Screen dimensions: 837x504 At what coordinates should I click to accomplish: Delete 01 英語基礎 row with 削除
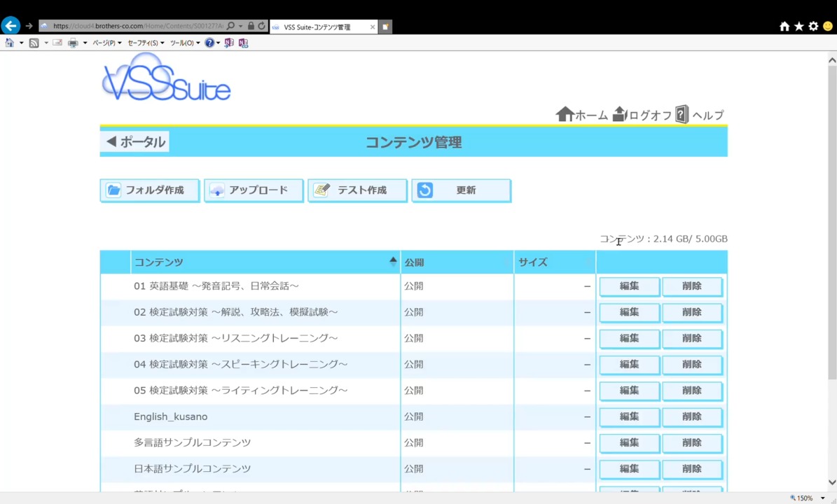click(x=692, y=286)
